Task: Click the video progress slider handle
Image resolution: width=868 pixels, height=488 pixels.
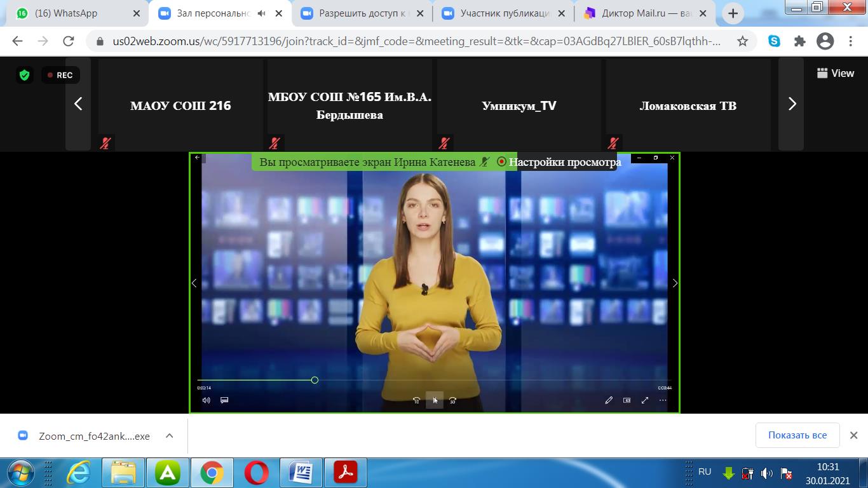Action: click(x=315, y=380)
